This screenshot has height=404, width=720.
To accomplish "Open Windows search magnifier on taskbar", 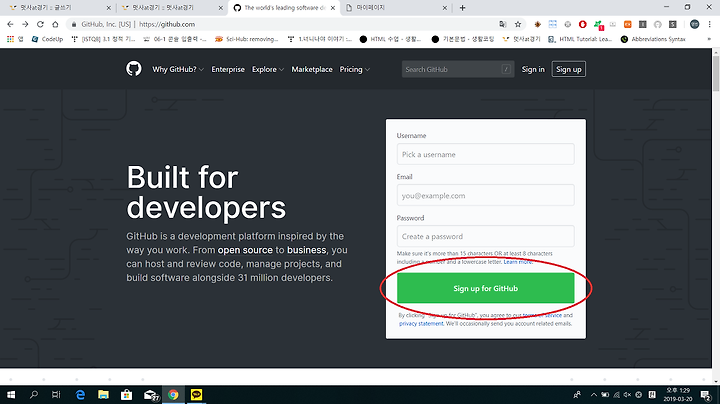I will [34, 395].
